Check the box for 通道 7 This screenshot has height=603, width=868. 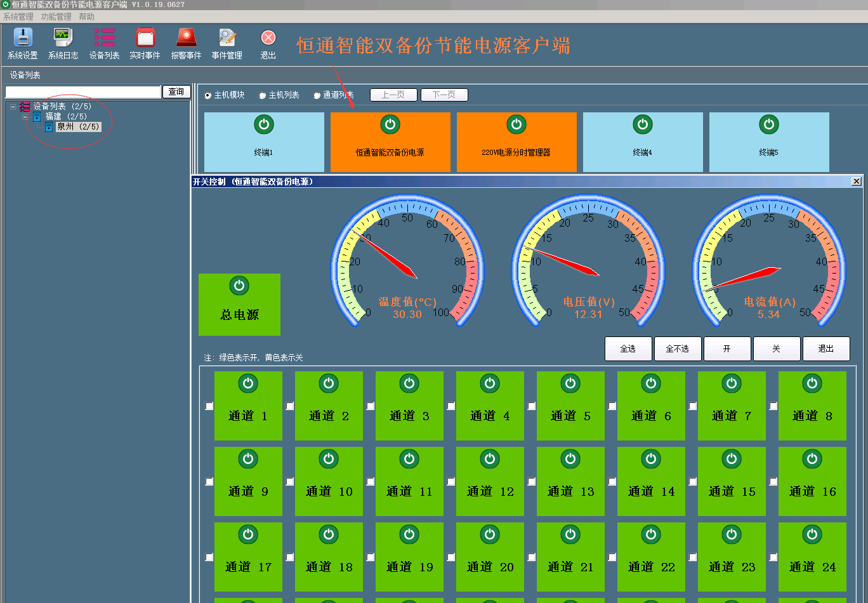pos(693,406)
